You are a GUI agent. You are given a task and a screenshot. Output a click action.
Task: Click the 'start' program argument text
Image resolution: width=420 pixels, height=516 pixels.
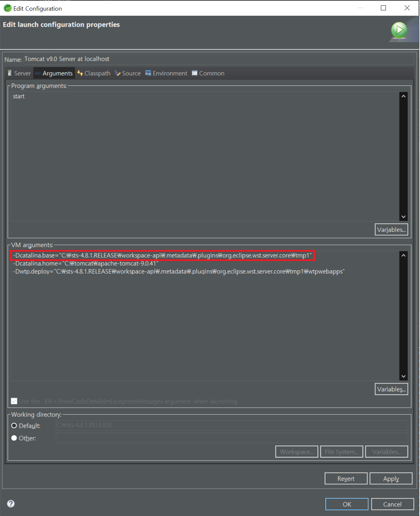point(19,96)
